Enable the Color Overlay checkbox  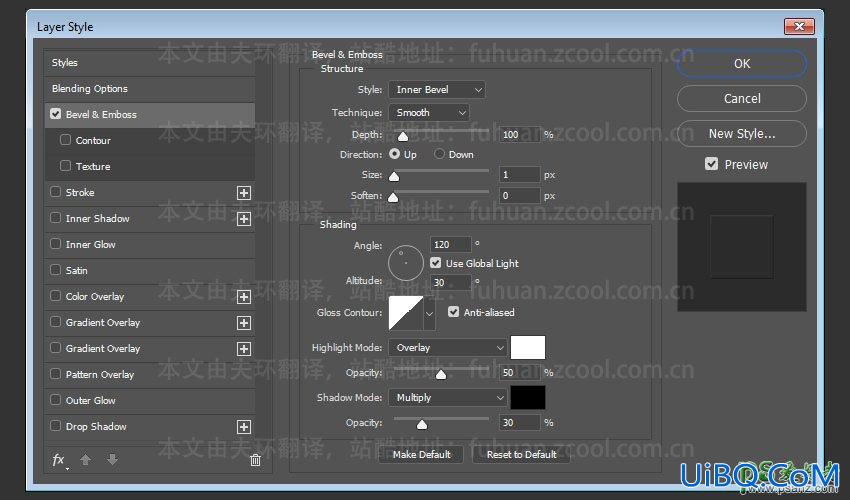click(55, 296)
